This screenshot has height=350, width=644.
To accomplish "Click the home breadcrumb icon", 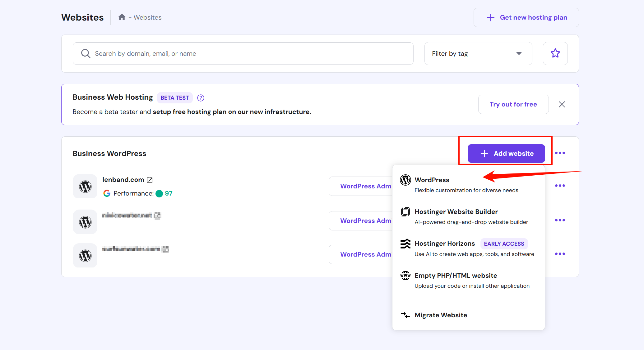I will point(122,17).
